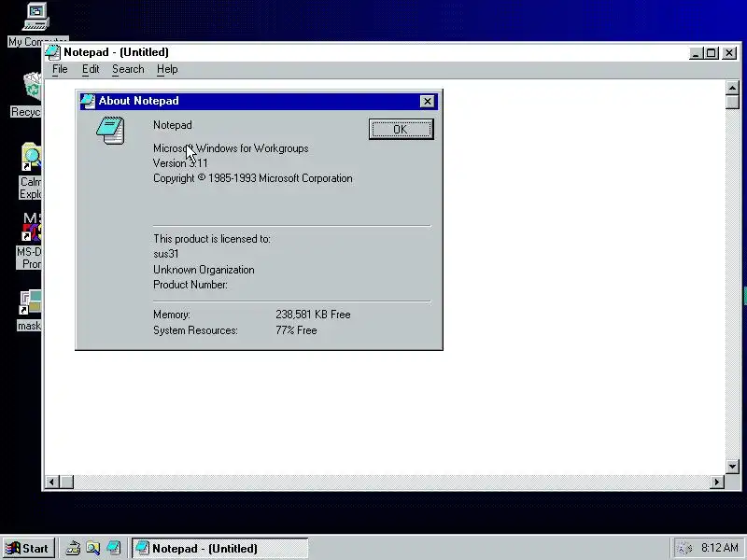Screen dimensions: 747x560
Task: Click the horizontal scrollbar left arrow
Action: pos(52,482)
